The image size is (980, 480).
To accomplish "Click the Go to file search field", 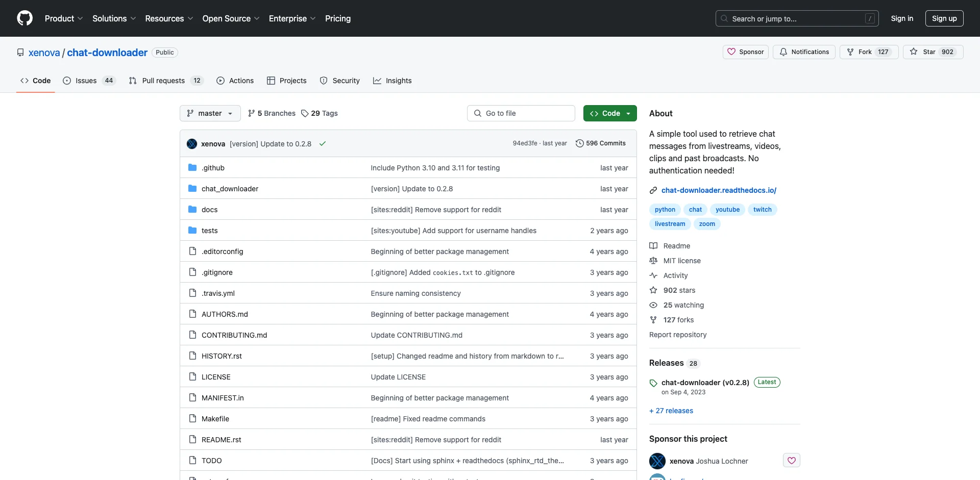I will click(x=521, y=113).
